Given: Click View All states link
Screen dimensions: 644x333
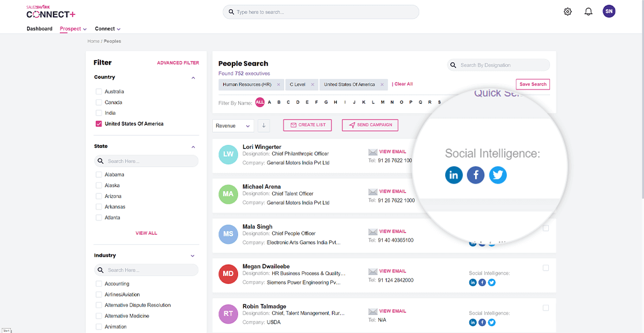Looking at the screenshot, I should tap(146, 233).
